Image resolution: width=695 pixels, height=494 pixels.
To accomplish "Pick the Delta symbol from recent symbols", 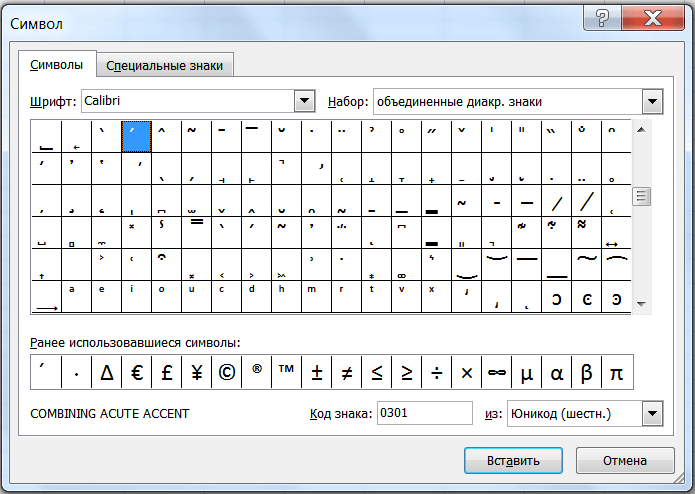I will tap(106, 373).
